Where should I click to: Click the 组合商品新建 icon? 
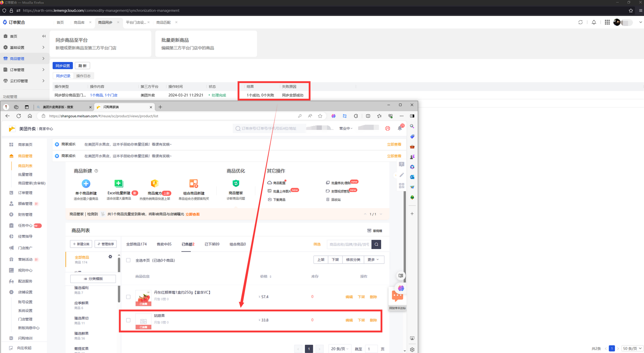point(194,184)
